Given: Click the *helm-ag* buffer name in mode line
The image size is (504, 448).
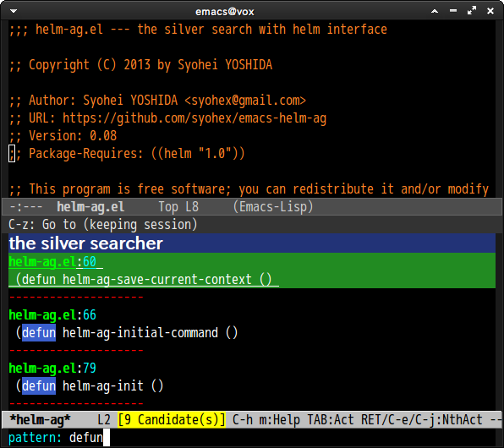Looking at the screenshot, I should [x=40, y=420].
